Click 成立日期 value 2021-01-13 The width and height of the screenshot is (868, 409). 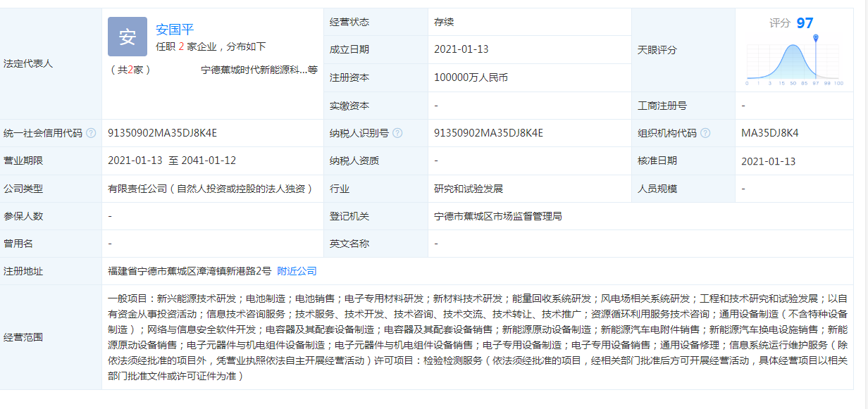tap(461, 49)
